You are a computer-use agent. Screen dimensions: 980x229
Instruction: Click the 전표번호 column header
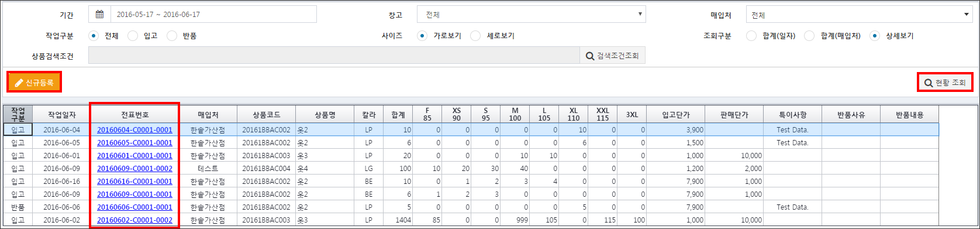[x=134, y=114]
